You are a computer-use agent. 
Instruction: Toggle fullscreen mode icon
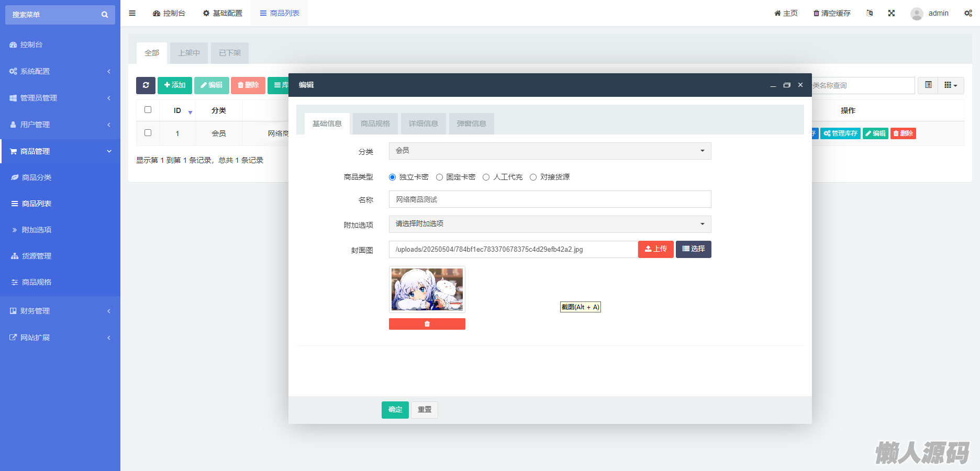pyautogui.click(x=892, y=13)
